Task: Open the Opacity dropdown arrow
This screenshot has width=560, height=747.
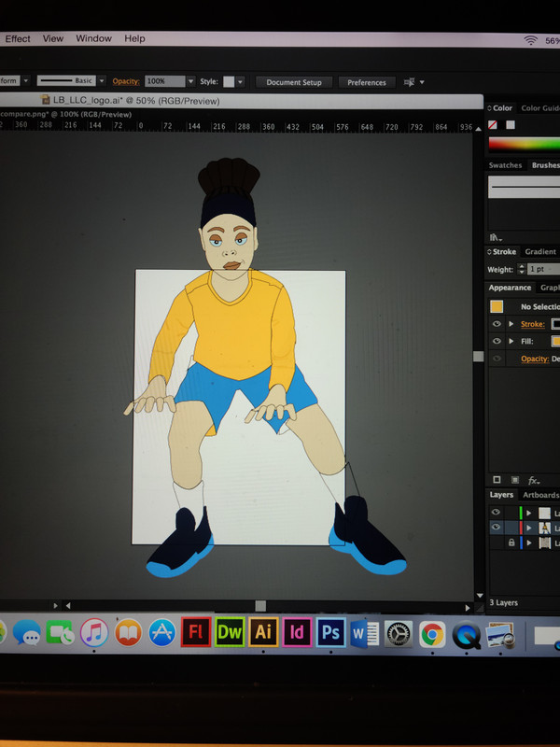Action: click(x=190, y=81)
